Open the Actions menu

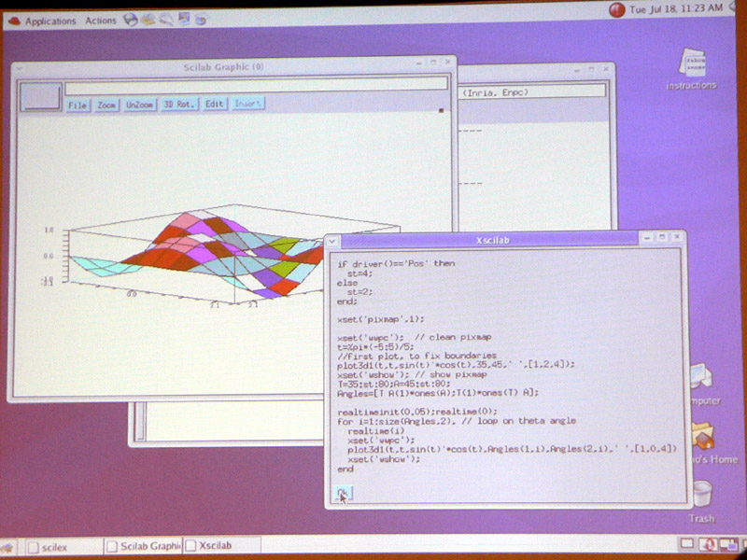tap(101, 21)
